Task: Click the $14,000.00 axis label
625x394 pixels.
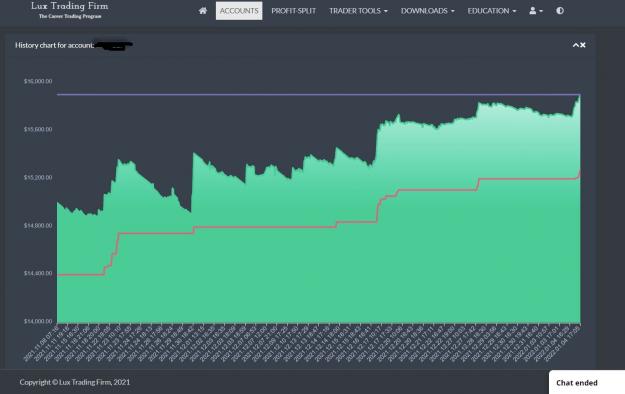Action: (x=38, y=321)
